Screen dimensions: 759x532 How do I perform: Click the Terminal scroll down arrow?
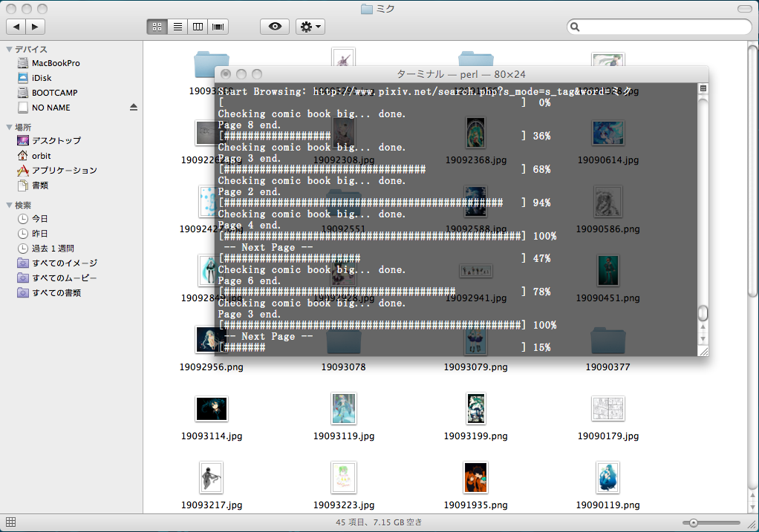[703, 339]
